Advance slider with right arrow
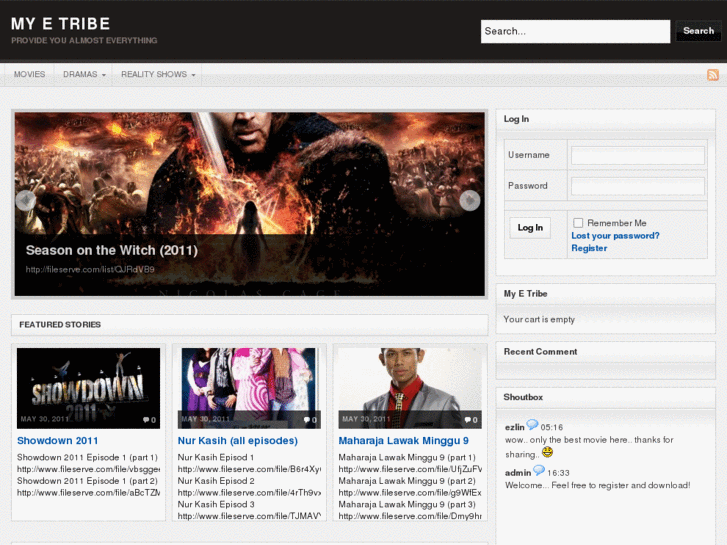Viewport: 727px width, 545px height. click(x=470, y=200)
